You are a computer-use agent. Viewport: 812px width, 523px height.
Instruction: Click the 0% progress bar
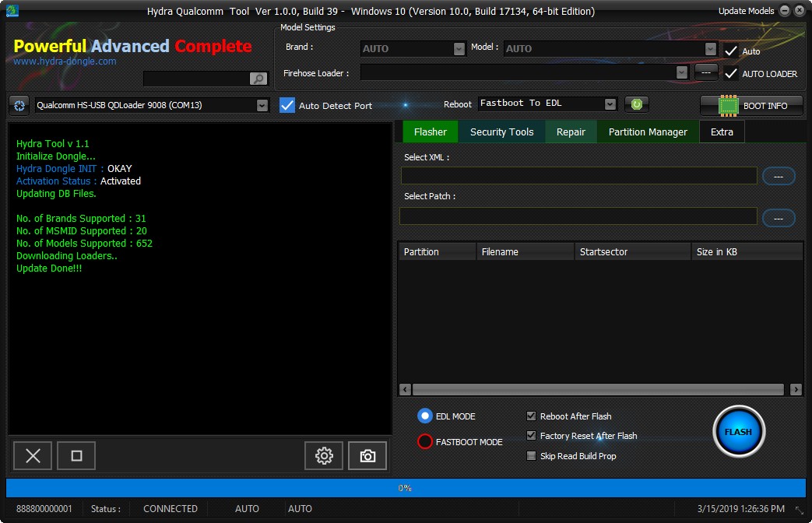click(x=406, y=488)
